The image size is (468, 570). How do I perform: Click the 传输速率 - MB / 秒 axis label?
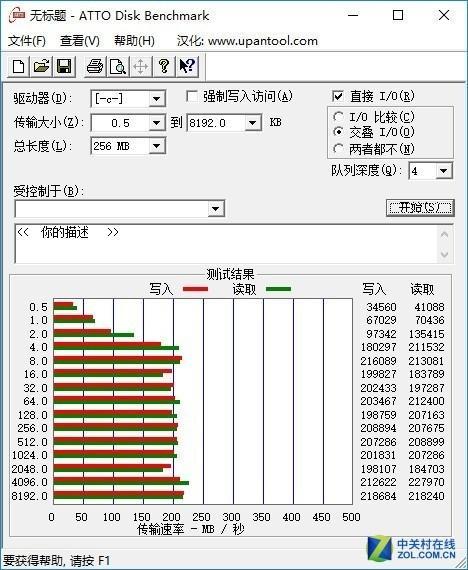point(191,529)
